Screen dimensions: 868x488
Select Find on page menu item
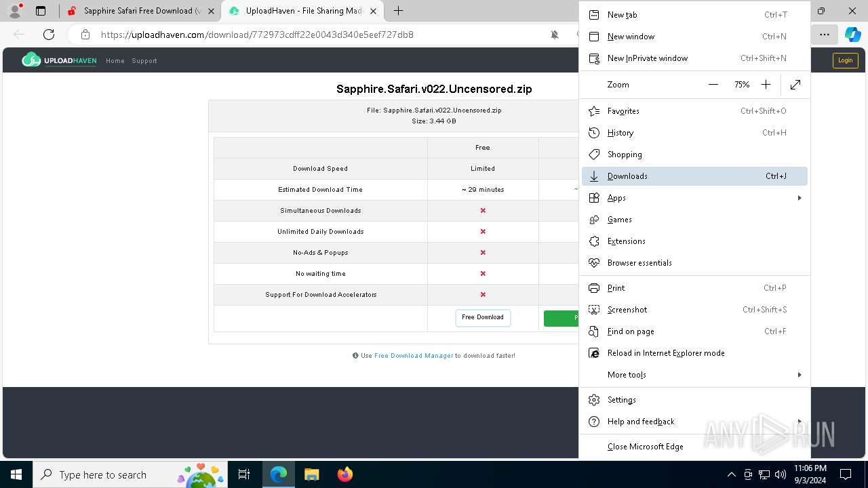(694, 331)
